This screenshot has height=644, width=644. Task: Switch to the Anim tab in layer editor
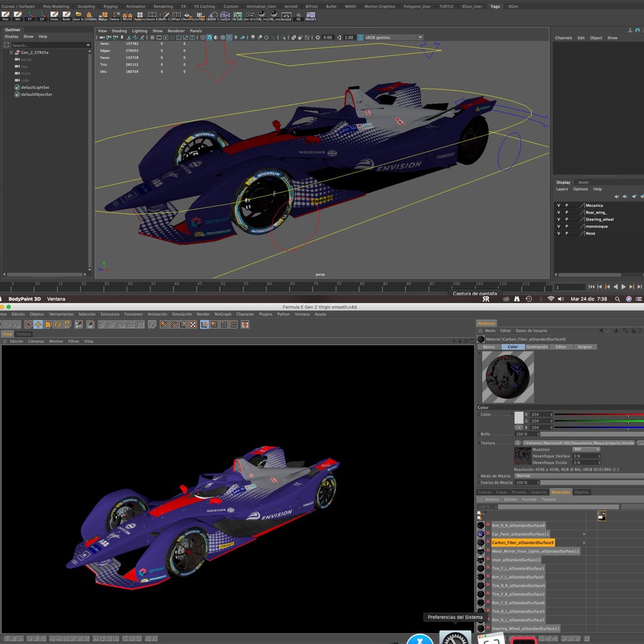[583, 182]
